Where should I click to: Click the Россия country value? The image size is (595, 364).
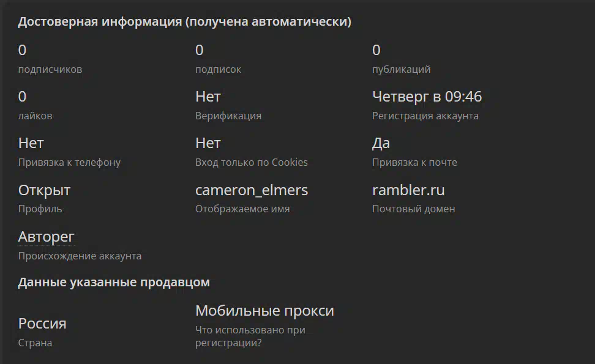click(42, 324)
